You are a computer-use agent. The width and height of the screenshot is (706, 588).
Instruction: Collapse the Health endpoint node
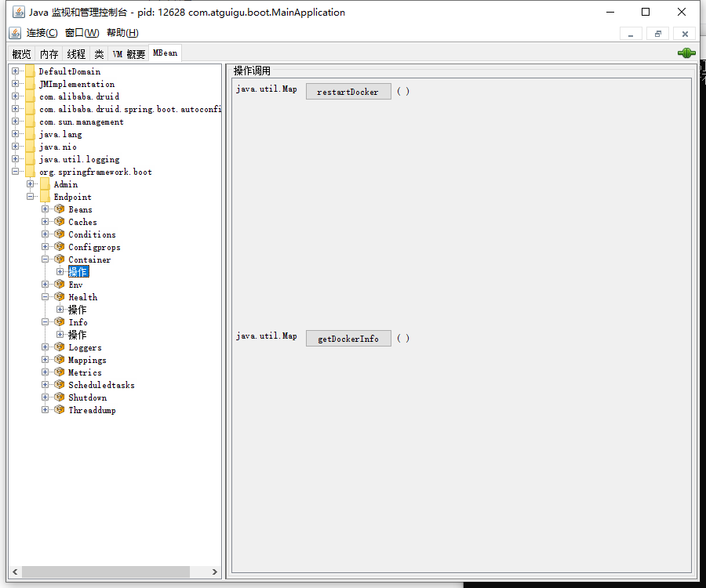45,297
